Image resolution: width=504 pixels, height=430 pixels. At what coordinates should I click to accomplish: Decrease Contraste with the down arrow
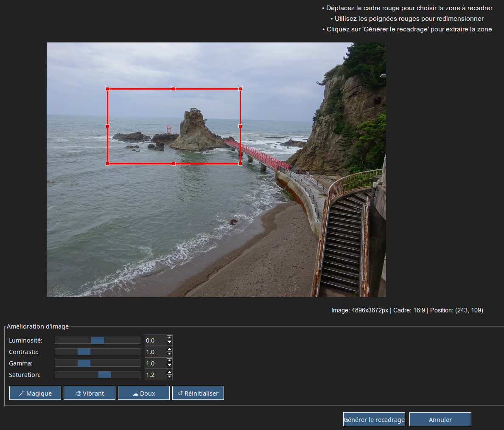click(x=170, y=354)
